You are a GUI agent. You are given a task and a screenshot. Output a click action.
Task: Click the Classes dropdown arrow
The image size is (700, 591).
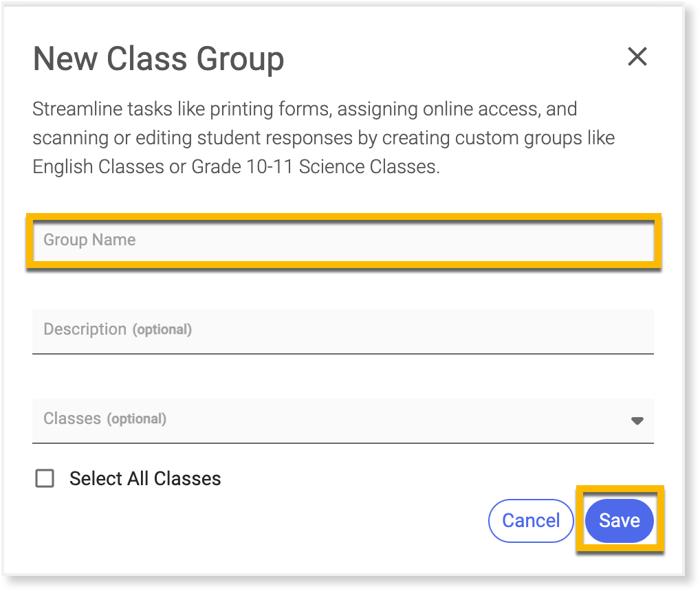pos(637,421)
